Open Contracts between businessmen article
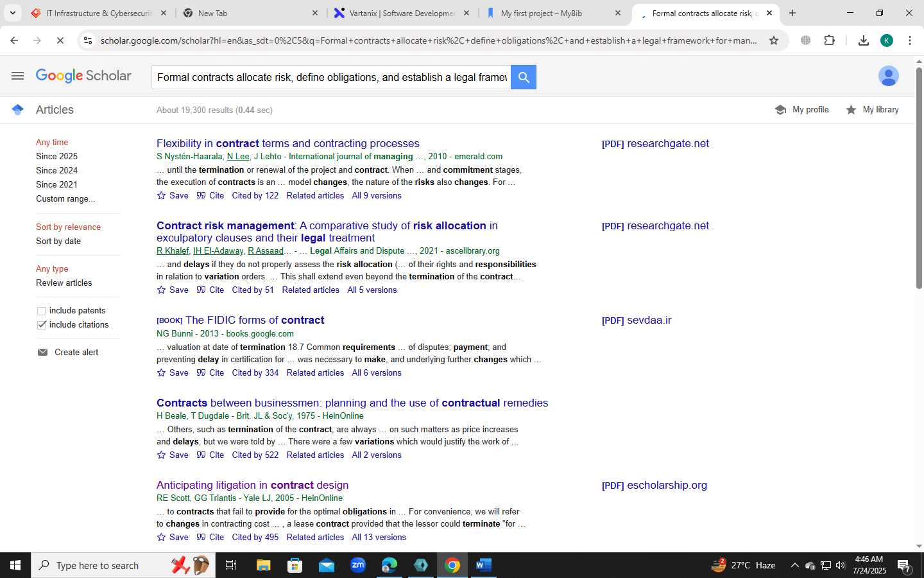The height and width of the screenshot is (578, 924). click(x=352, y=403)
